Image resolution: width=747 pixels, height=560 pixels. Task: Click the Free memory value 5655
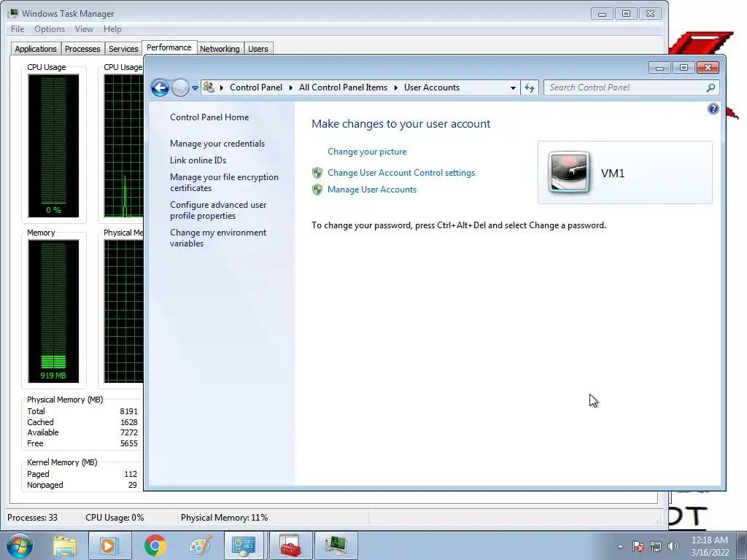click(128, 443)
